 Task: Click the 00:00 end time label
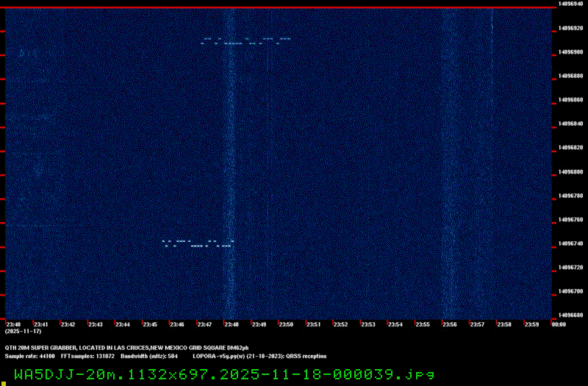pyautogui.click(x=559, y=324)
